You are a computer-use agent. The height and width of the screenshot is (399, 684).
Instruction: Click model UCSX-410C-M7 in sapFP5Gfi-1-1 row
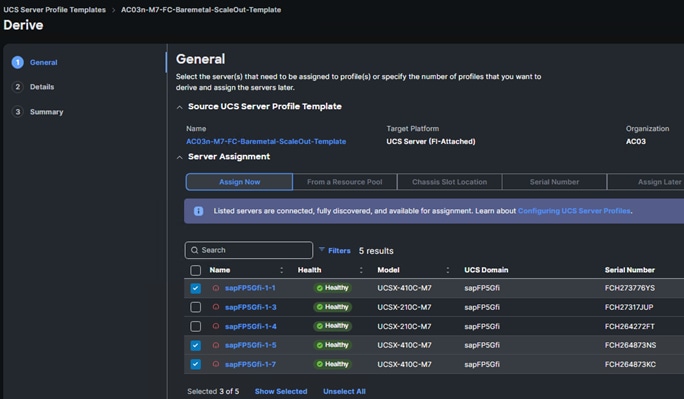[404, 288]
